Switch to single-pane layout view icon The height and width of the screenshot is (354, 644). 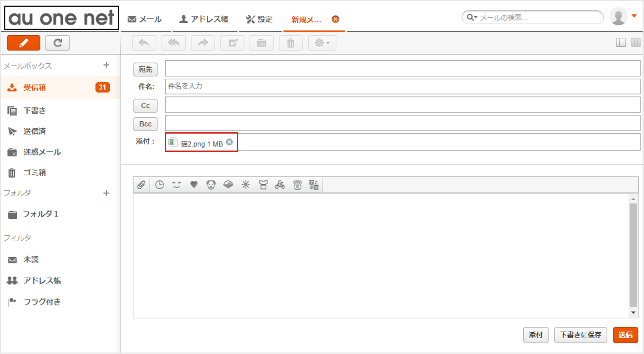(621, 43)
